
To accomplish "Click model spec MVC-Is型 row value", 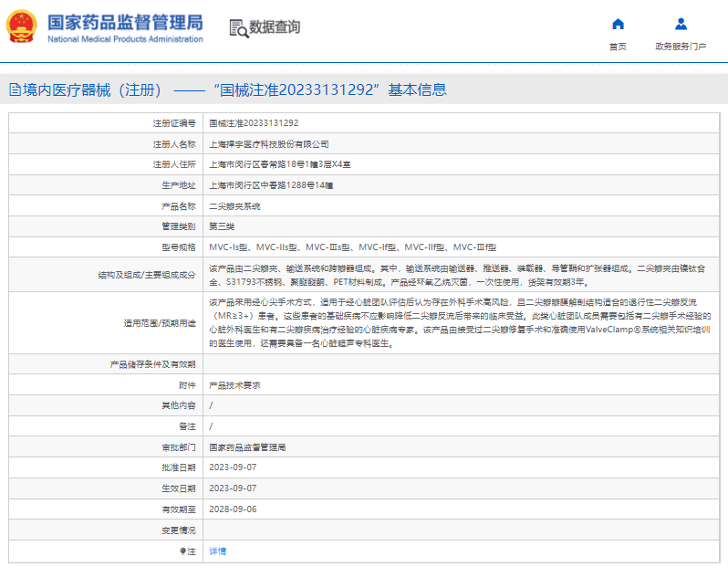I will click(x=352, y=247).
